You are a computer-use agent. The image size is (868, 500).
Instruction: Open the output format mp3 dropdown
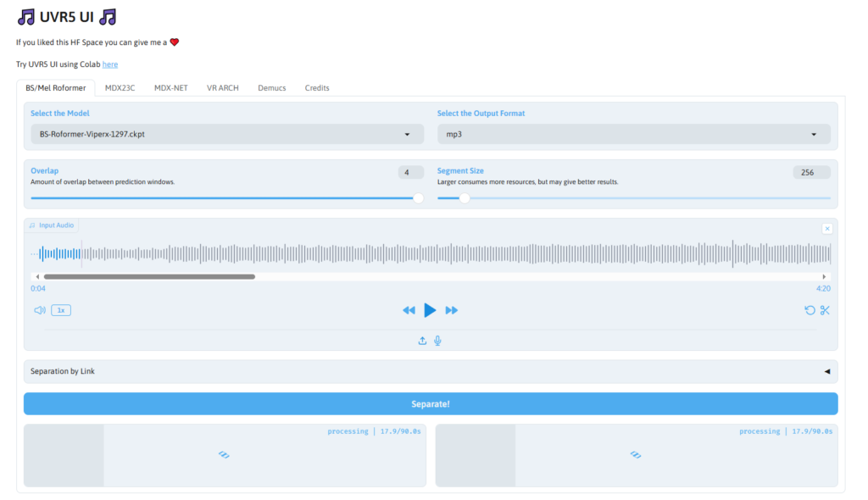(x=633, y=134)
